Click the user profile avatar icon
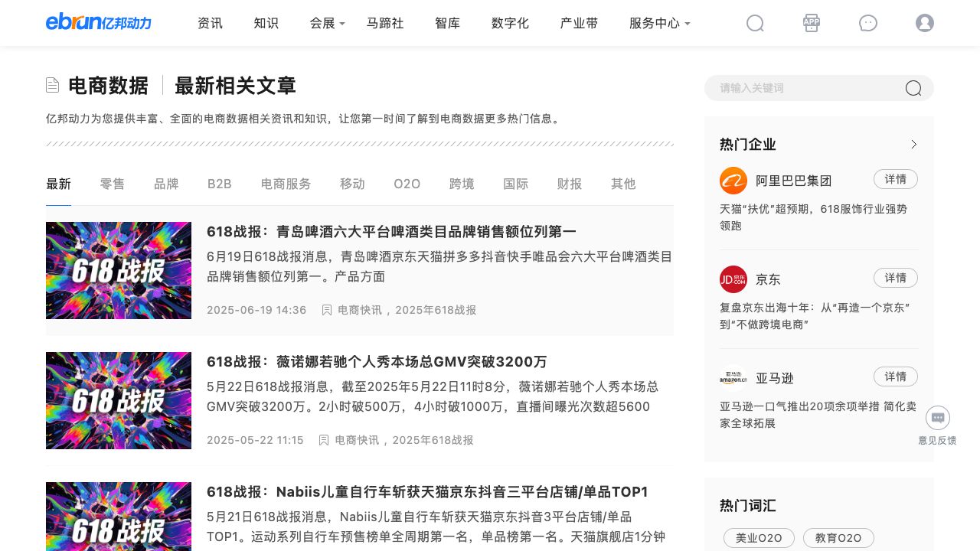The height and width of the screenshot is (551, 980). (925, 23)
